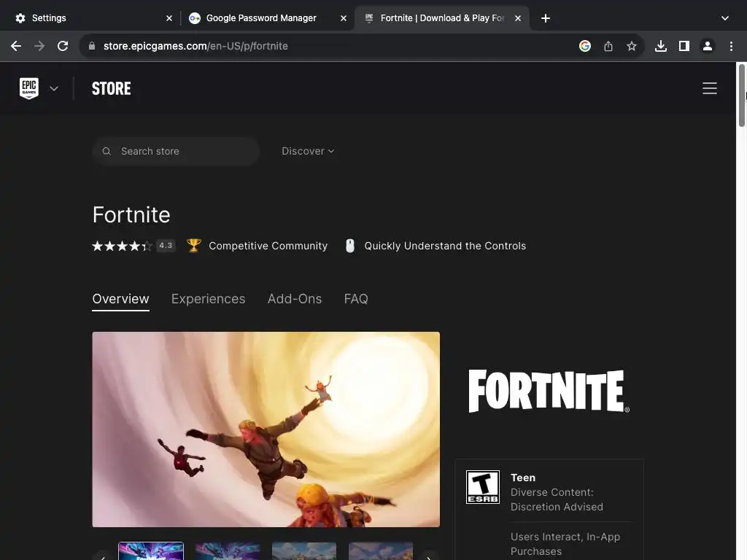
Task: Click the Fortnite page title
Action: [x=131, y=215]
